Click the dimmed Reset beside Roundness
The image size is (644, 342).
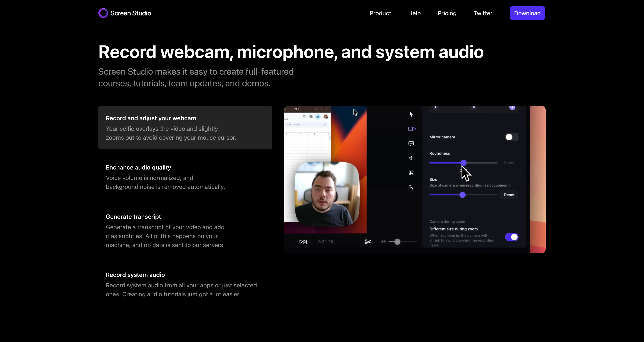pyautogui.click(x=509, y=163)
